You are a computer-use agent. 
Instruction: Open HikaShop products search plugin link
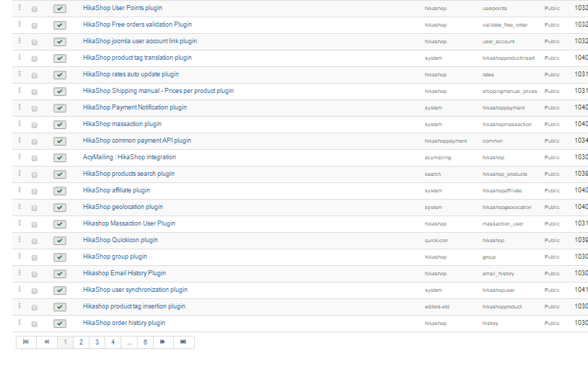point(128,174)
